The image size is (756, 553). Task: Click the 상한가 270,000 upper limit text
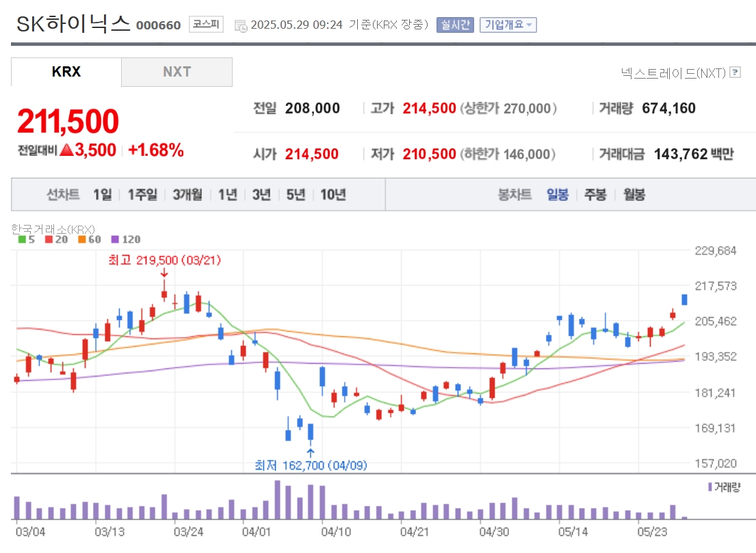508,109
